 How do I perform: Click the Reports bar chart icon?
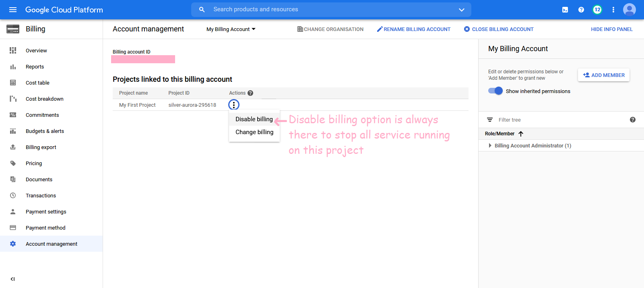(x=13, y=66)
